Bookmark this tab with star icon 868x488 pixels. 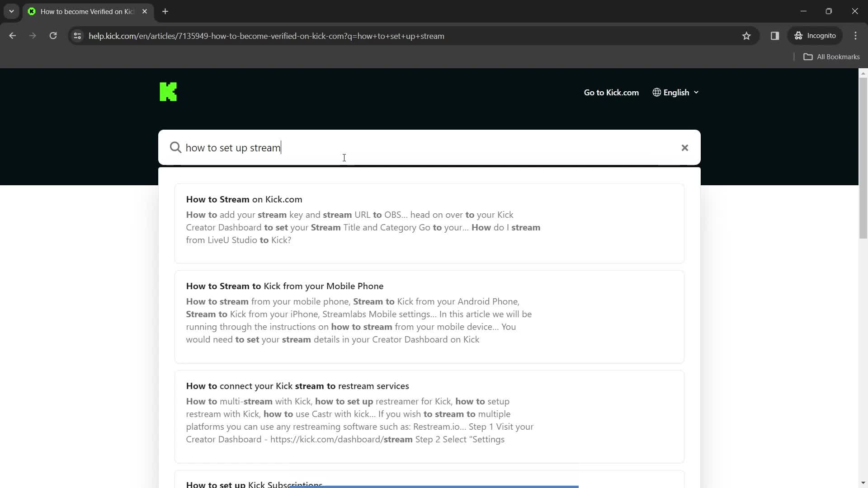coord(746,36)
